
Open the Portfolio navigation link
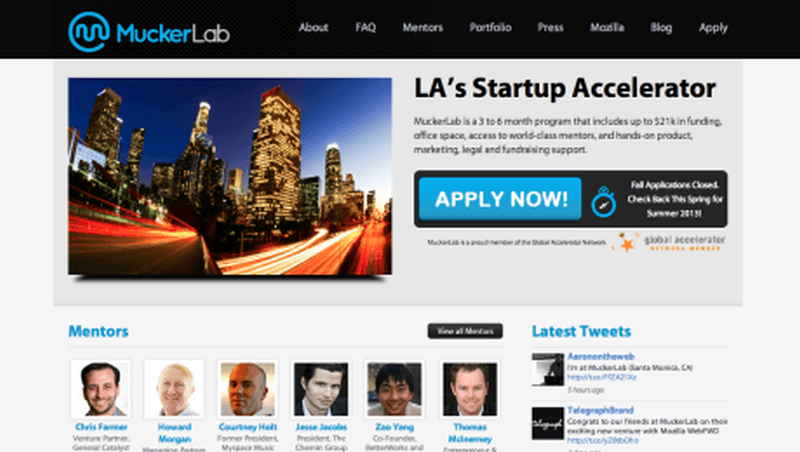point(490,28)
